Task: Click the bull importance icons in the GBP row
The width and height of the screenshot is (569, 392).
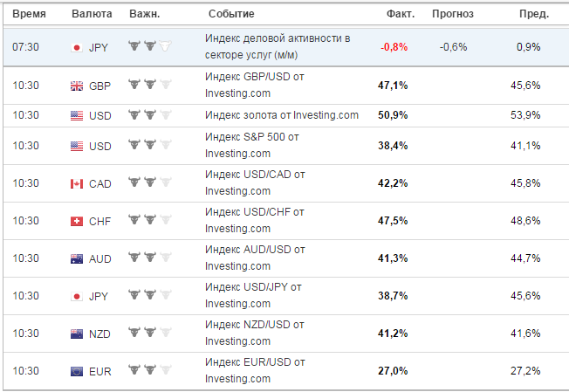Action: [149, 85]
